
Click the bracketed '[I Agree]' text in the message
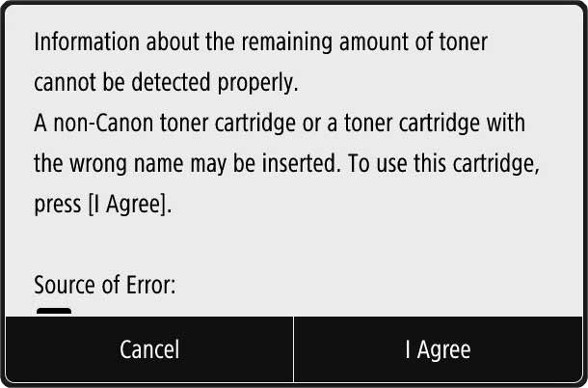point(128,206)
